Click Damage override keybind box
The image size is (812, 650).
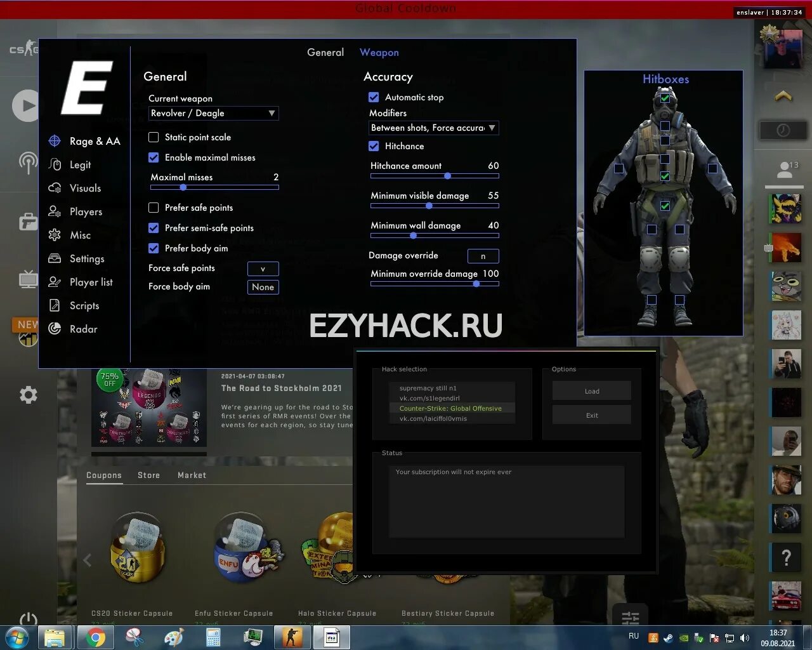pyautogui.click(x=483, y=256)
